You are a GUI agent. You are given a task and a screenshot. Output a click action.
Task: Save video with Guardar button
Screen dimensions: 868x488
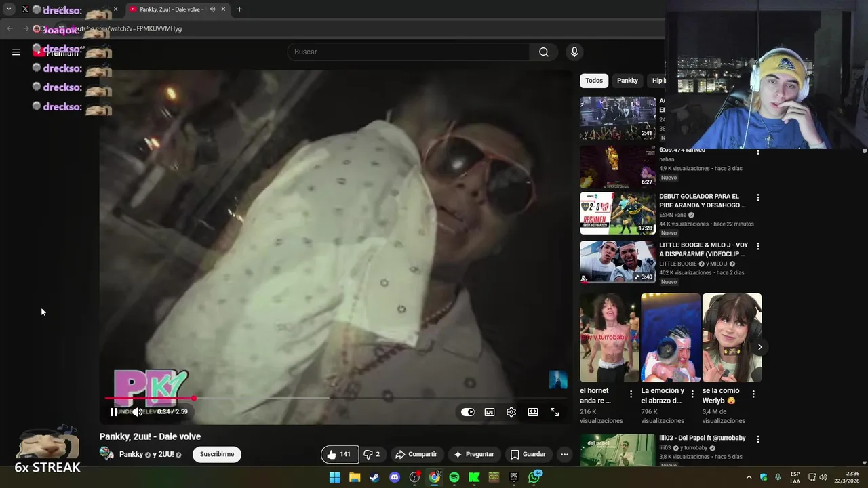tap(528, 454)
